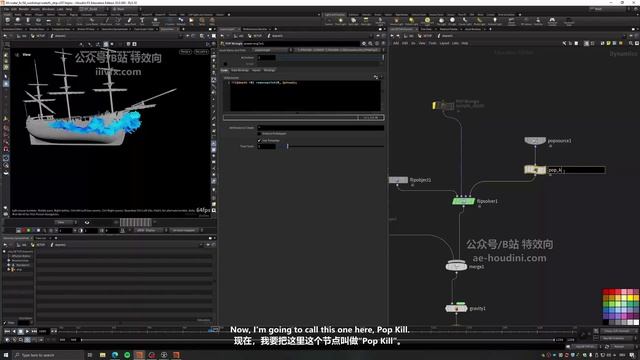Click the Time Scale slider
Screen dimensions: 640x360
pyautogui.click(x=331, y=146)
